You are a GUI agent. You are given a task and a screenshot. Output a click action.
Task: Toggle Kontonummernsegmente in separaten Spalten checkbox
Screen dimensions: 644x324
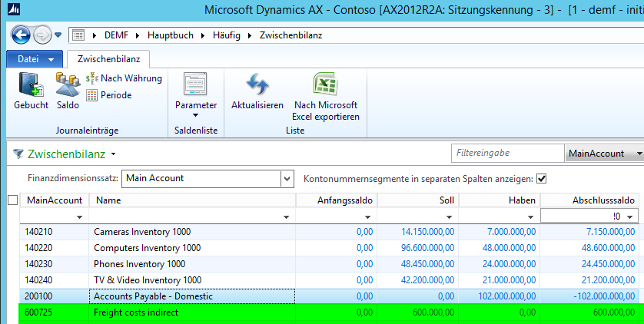541,178
